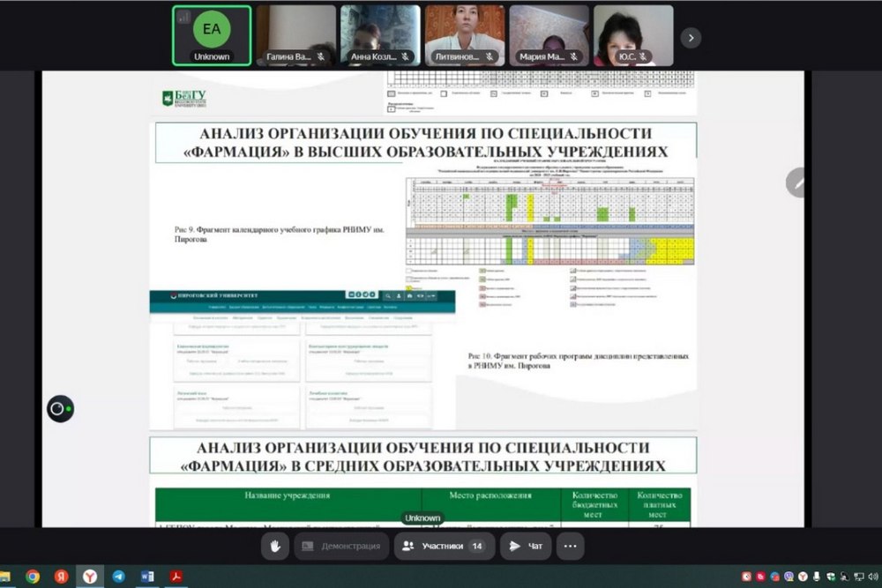Click Viber icon in system tray
882x588 pixels.
point(789,577)
